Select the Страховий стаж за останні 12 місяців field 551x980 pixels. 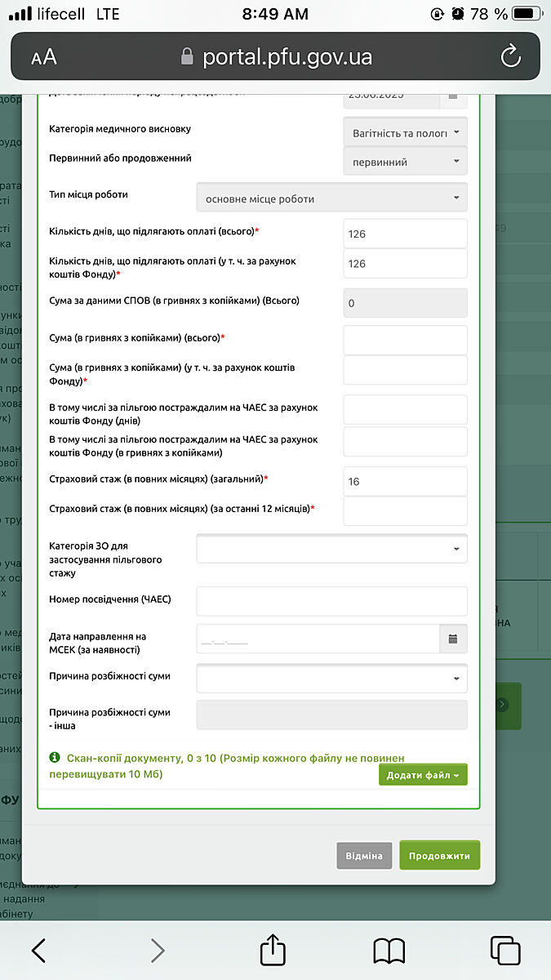(405, 511)
